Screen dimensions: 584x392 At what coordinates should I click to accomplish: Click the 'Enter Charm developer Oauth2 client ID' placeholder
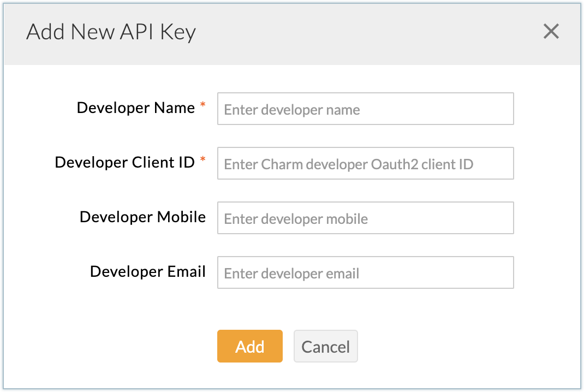click(x=348, y=164)
